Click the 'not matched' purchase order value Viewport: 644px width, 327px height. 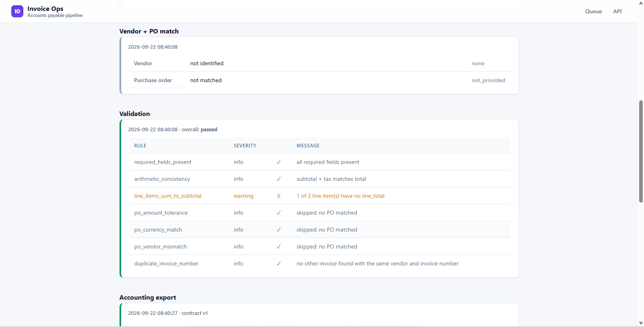coord(206,80)
